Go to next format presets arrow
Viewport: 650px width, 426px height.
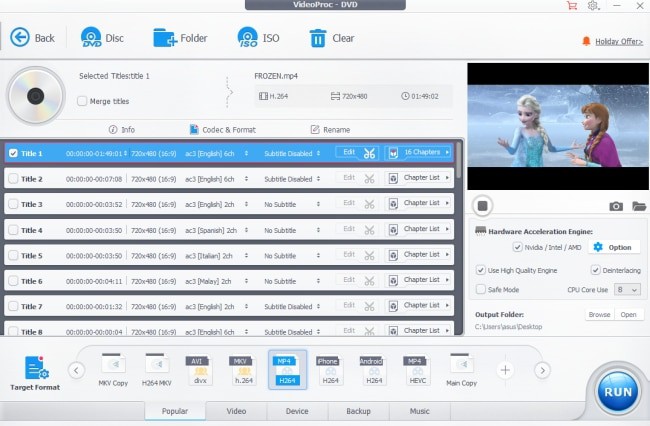tap(542, 370)
